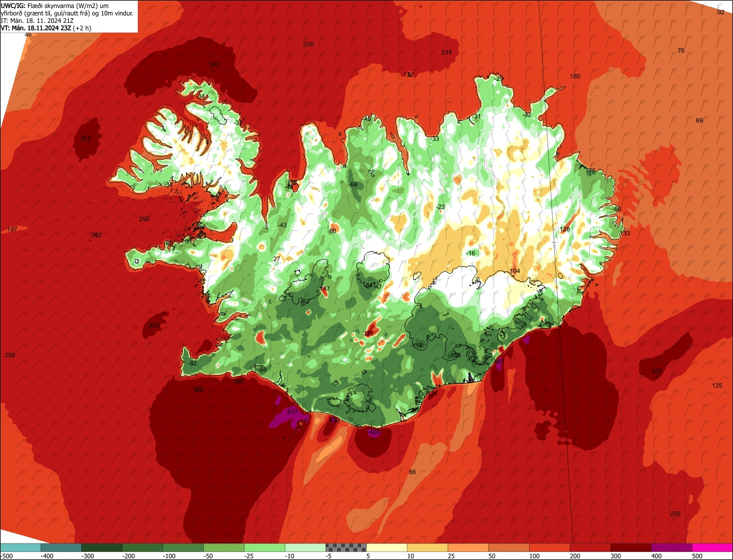Click the flux value 180 in the northeast sea
The image size is (733, 560).
coord(575,76)
